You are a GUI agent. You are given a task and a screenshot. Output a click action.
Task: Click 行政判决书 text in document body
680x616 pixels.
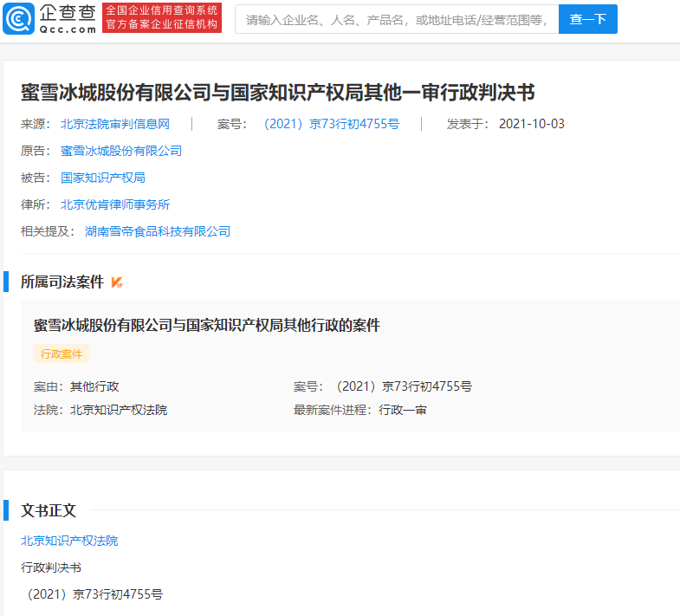coord(51,567)
